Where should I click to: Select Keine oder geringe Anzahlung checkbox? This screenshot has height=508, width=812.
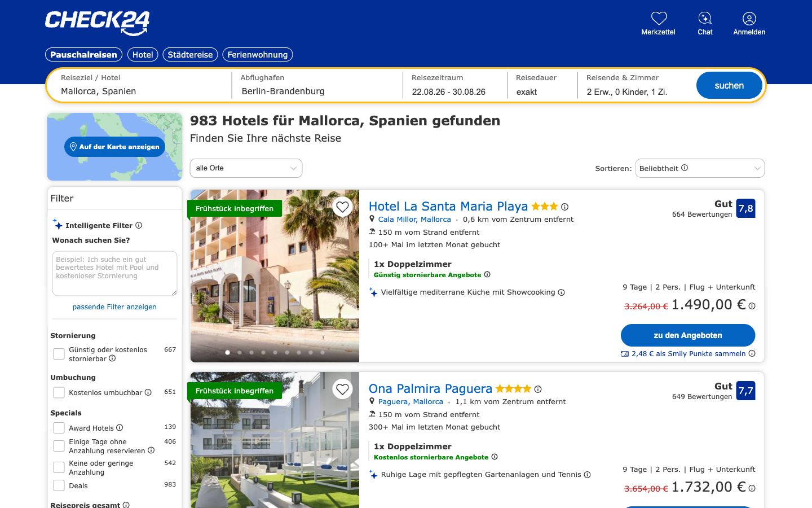tap(59, 467)
